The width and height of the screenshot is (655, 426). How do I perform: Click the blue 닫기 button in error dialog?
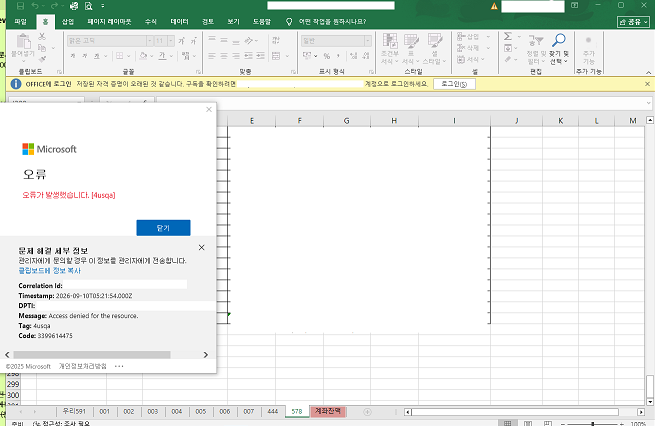pyautogui.click(x=163, y=228)
